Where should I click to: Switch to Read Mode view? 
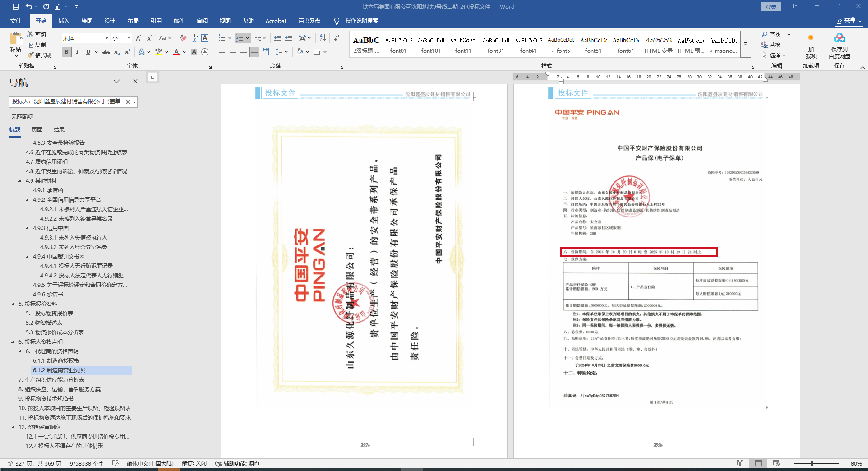[x=740, y=463]
